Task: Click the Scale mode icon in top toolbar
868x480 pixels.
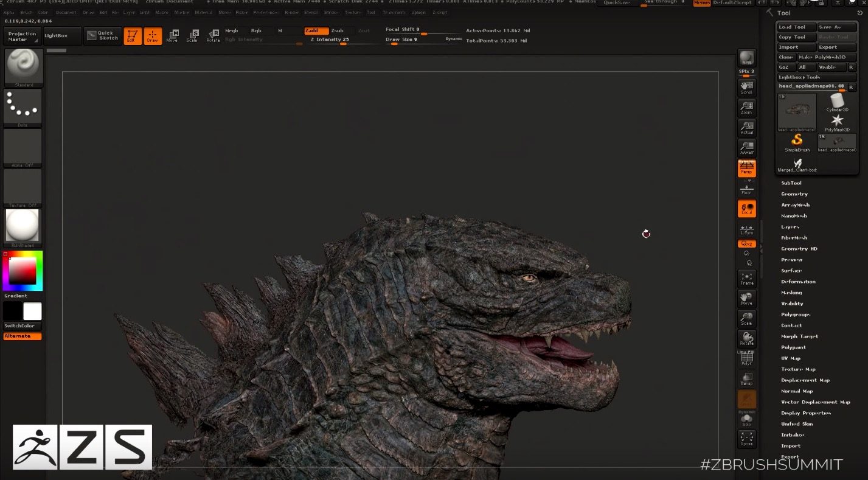Action: click(x=193, y=36)
